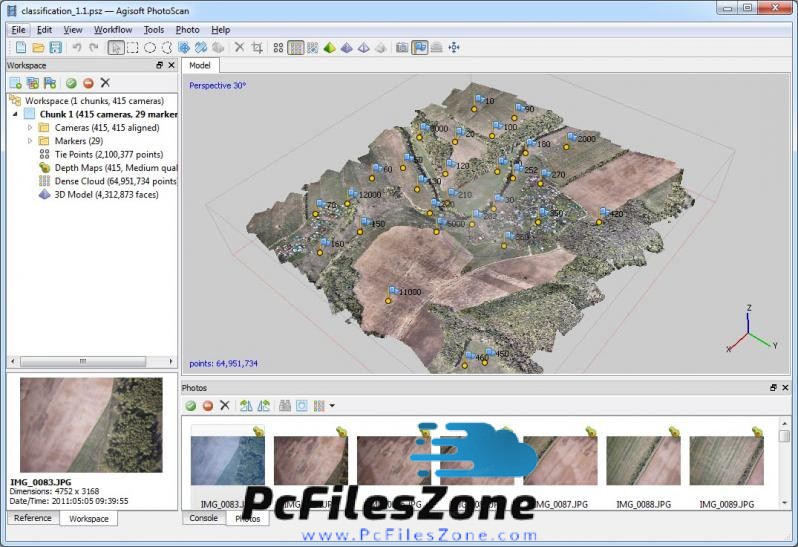798x547 pixels.
Task: Reset the view with the four-arrow icon
Action: [x=453, y=48]
